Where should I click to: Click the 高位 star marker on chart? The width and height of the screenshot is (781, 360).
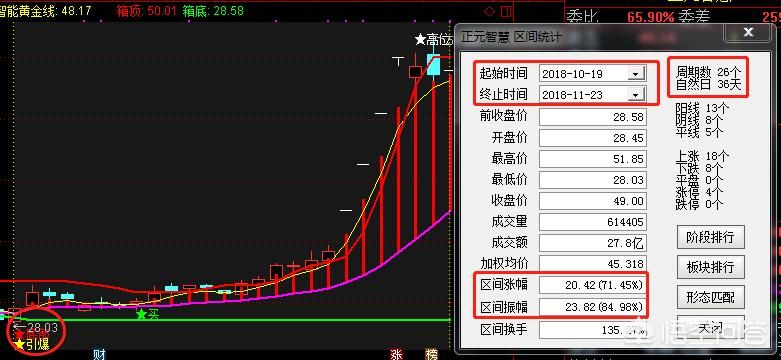coord(433,39)
